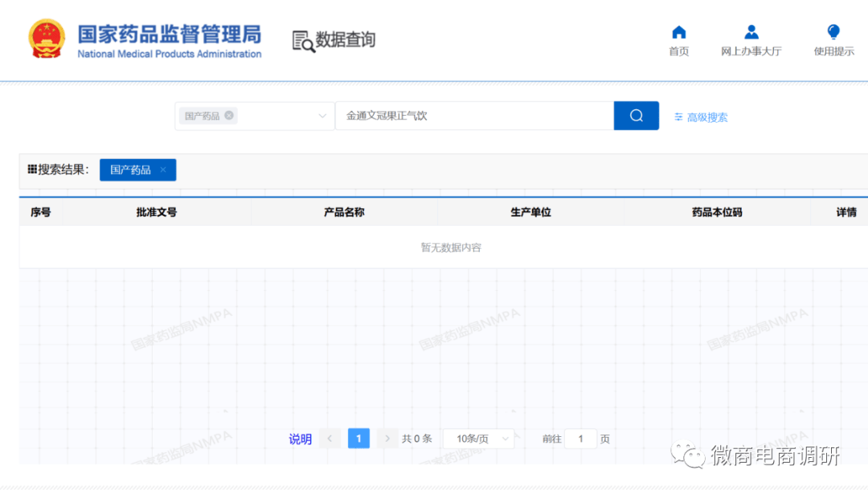Image resolution: width=868 pixels, height=494 pixels.
Task: Click the grid icon before 搜索结果
Action: pos(31,169)
